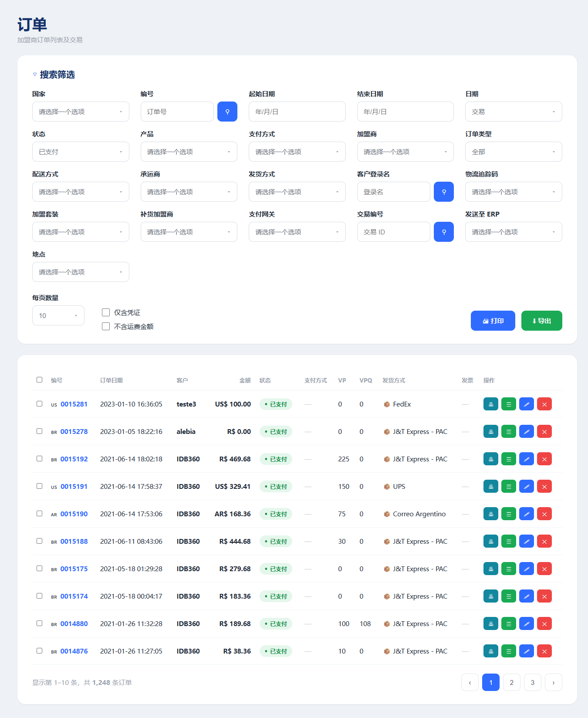Print order 0014876 with printer icon
The width and height of the screenshot is (588, 718).
[491, 651]
